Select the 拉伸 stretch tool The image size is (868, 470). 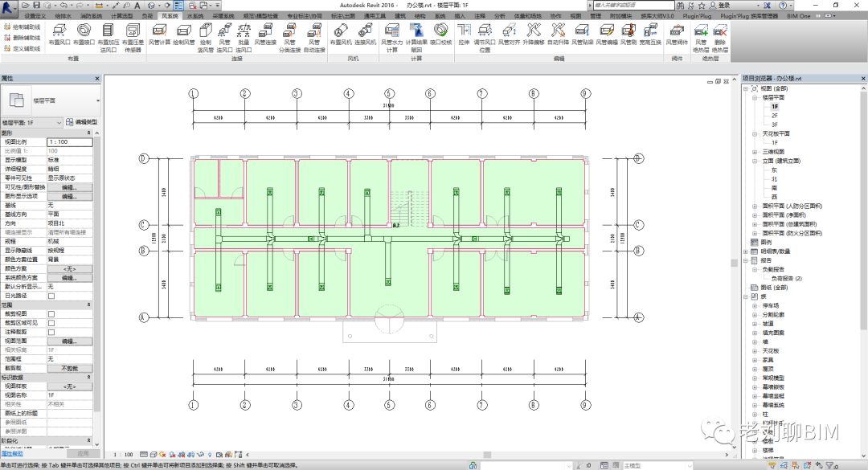tap(464, 34)
